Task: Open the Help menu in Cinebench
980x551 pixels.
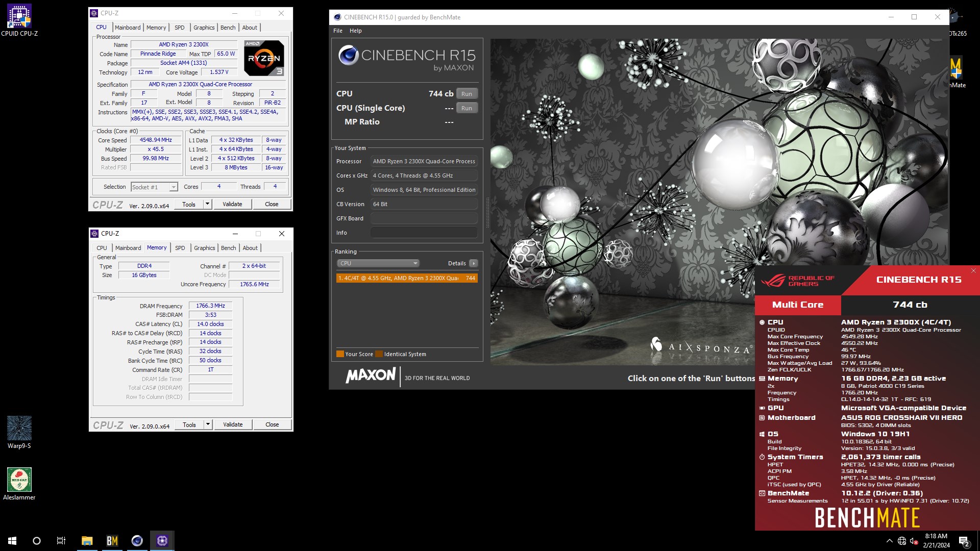Action: click(356, 31)
